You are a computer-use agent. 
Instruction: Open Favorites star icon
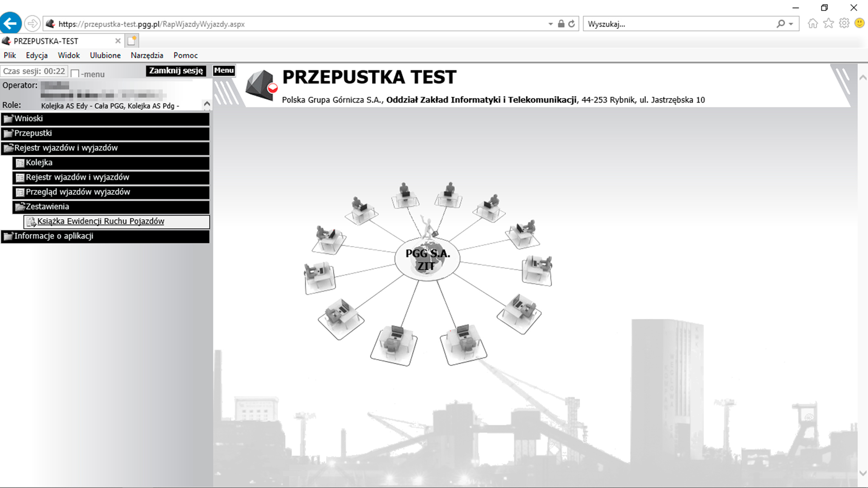tap(828, 23)
